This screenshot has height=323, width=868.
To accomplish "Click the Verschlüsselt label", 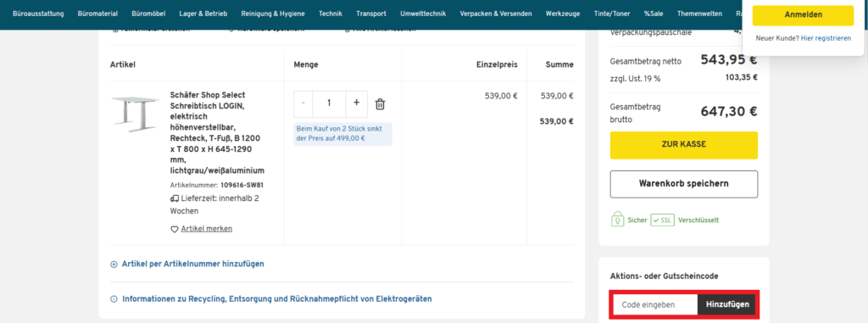I will (698, 220).
